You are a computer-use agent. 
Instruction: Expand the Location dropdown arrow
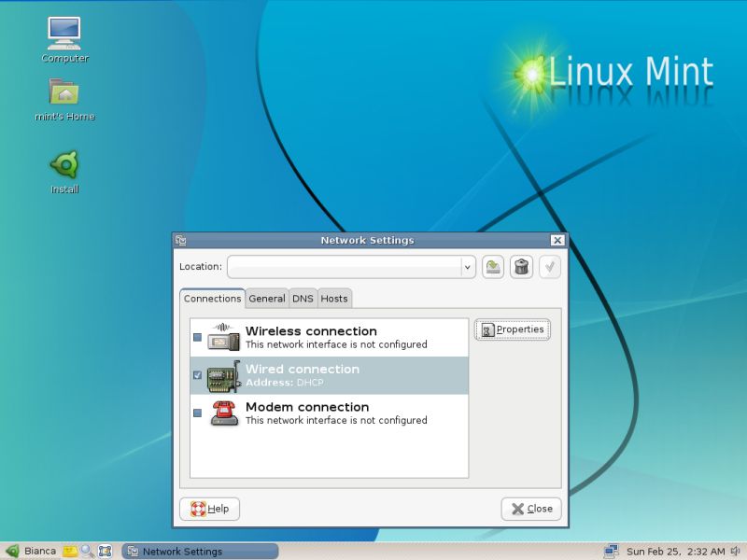[467, 267]
